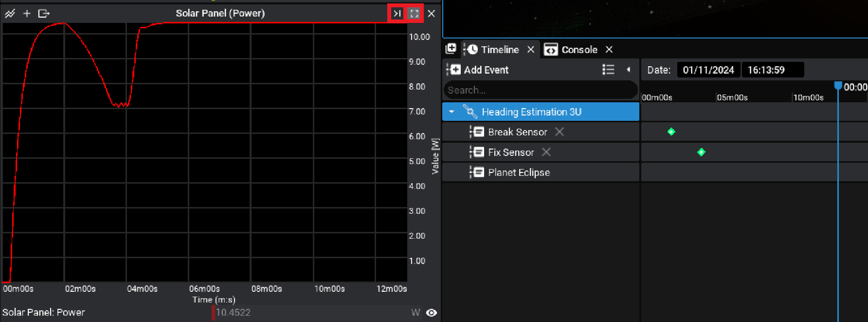This screenshot has height=322, width=868.
Task: Click the graph lines icon in plot header
Action: coord(10,14)
